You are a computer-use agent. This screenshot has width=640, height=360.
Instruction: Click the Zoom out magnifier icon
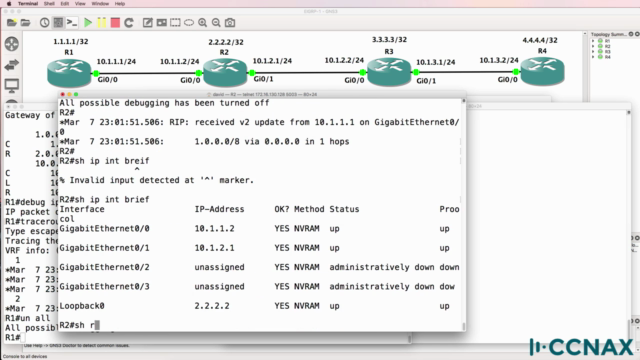click(x=216, y=22)
